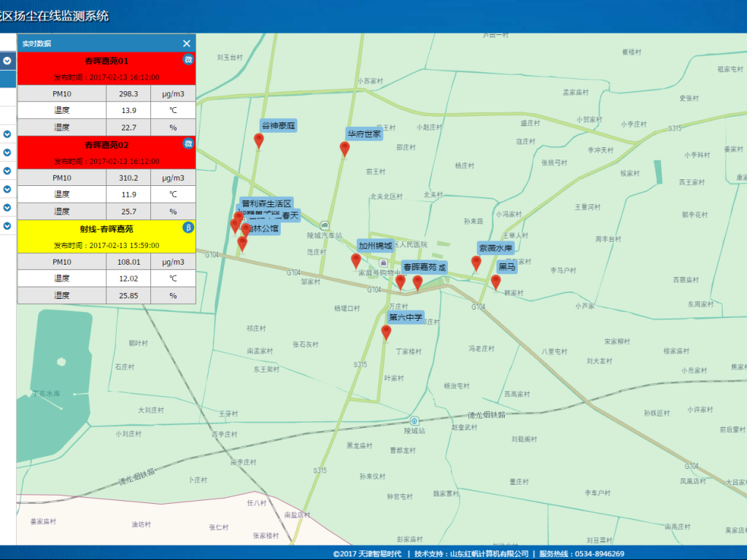Screen dimensions: 747x560
Task: Click the 加州锦城 monitoring site marker
Action: [356, 260]
